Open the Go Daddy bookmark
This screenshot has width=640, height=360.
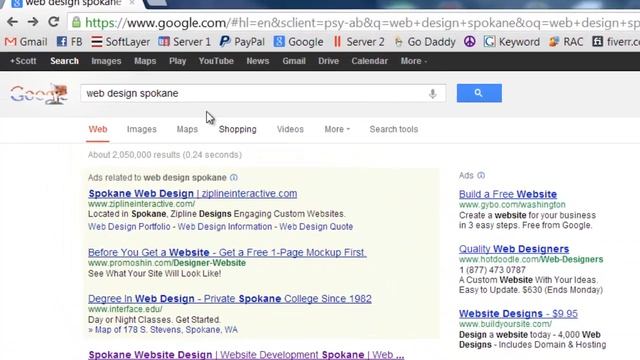424,42
